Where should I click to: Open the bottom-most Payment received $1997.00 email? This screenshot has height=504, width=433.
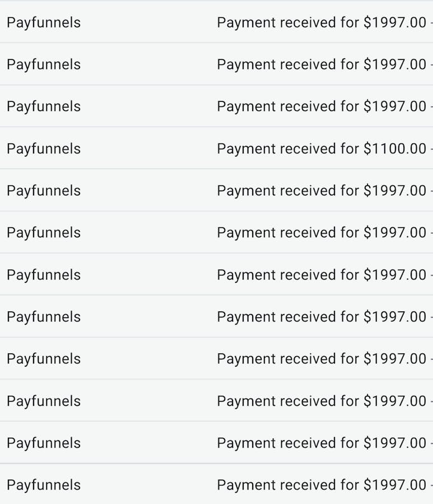[x=322, y=485]
